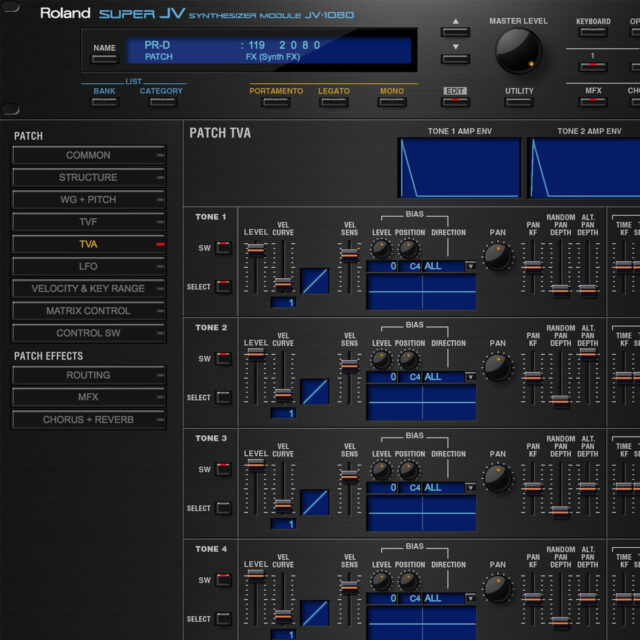Click Tone 1 Bias Level knob
640x640 pixels.
point(381,249)
